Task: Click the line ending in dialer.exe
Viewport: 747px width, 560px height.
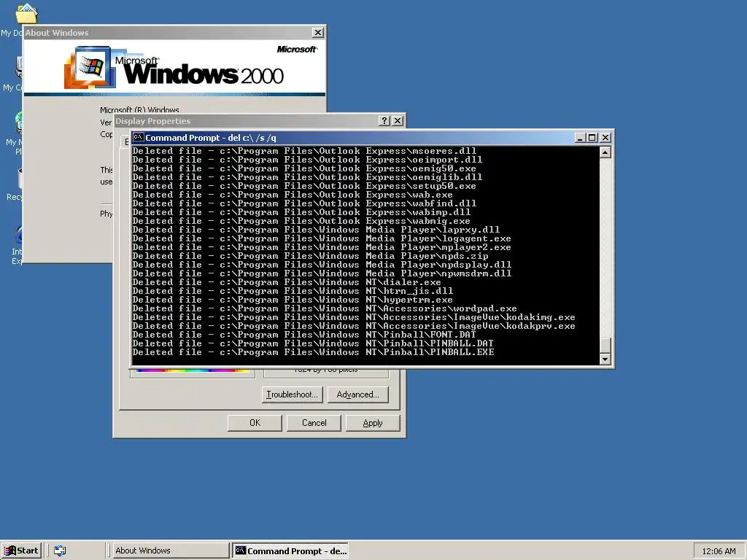Action: pos(287,282)
